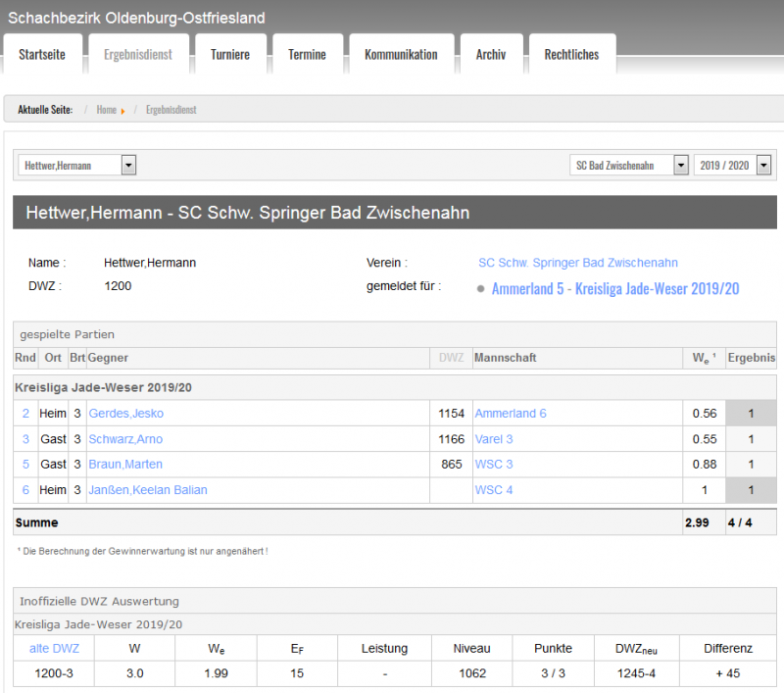The image size is (784, 693).
Task: Go to the Termine tab
Action: tap(307, 55)
